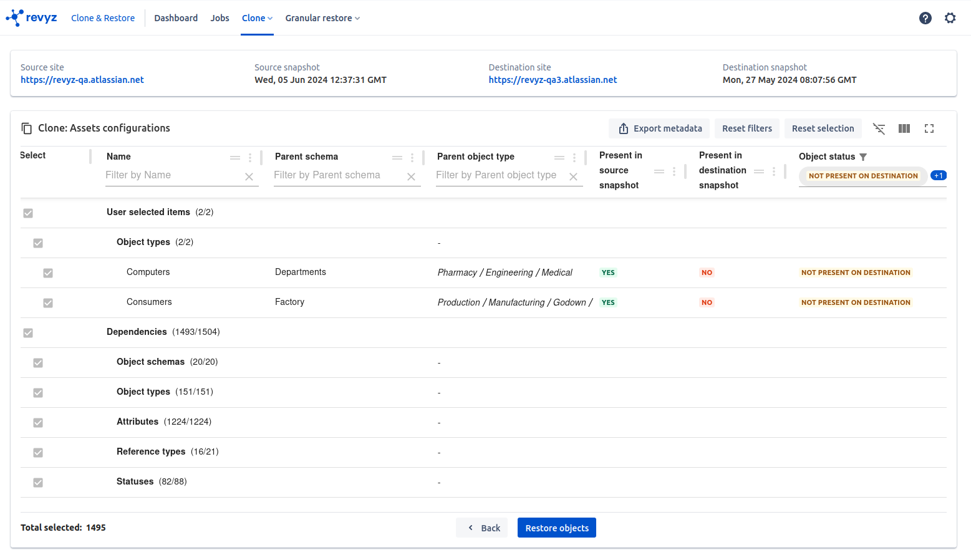The height and width of the screenshot is (560, 971).
Task: Open Present in source snapshot column menu
Action: (674, 171)
